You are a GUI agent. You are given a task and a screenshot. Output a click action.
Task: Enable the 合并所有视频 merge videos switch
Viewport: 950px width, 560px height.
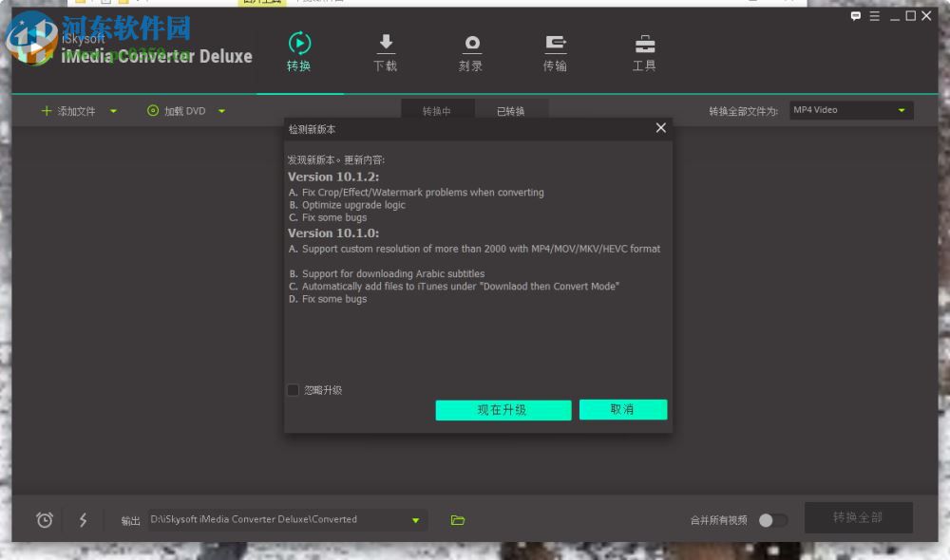tap(773, 519)
